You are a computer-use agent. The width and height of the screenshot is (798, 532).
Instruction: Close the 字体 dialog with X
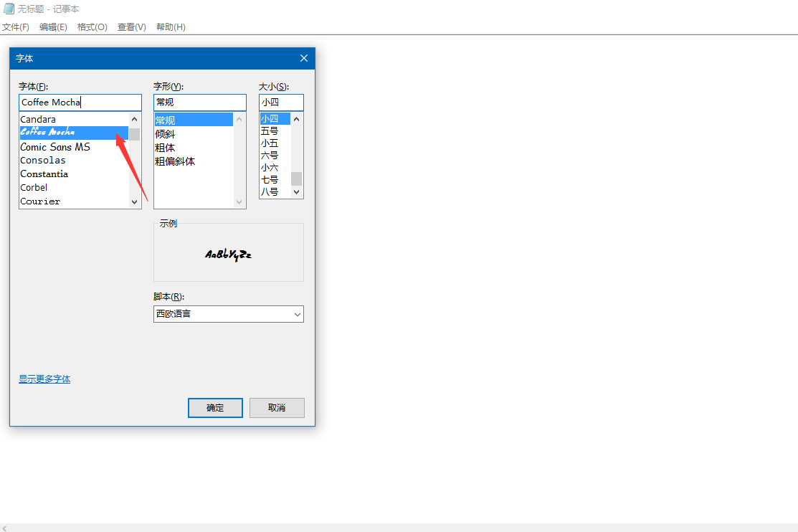(304, 58)
